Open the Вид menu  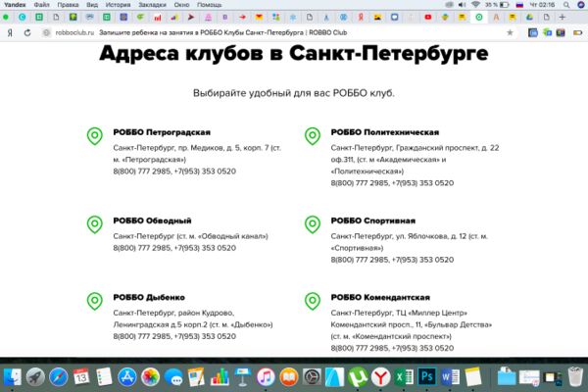point(92,5)
